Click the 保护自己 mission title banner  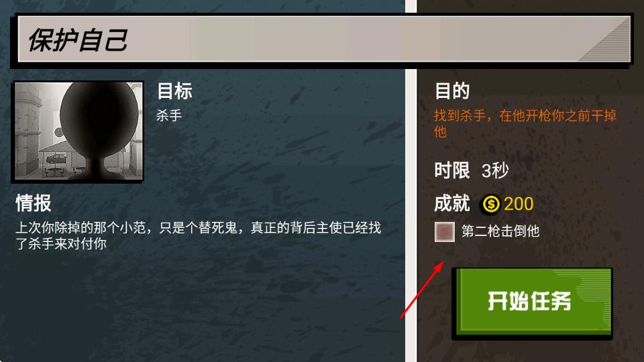(x=323, y=40)
